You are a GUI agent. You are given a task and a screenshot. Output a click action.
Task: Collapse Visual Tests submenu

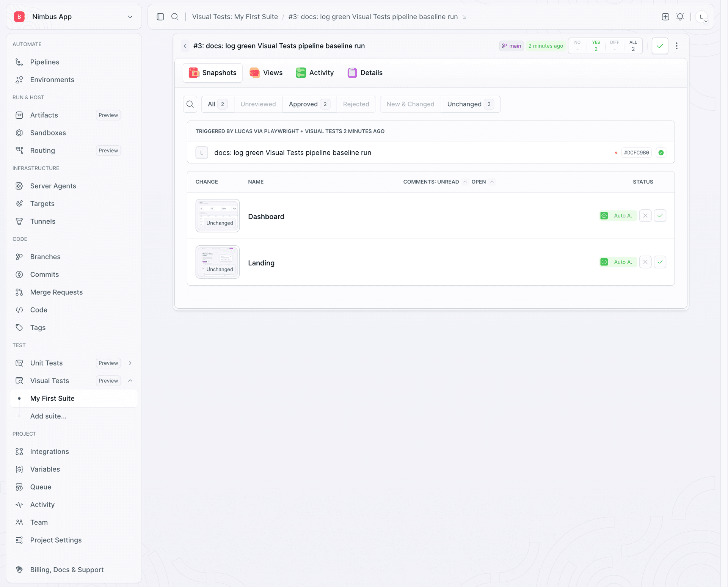point(130,381)
